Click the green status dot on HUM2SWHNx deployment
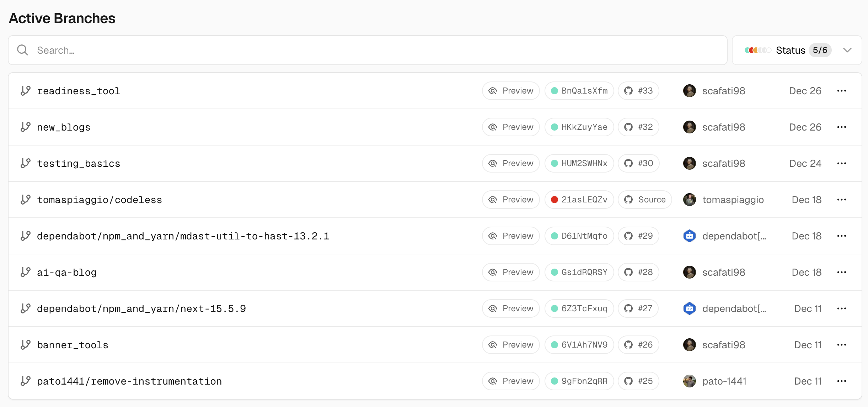The image size is (868, 407). coord(554,163)
